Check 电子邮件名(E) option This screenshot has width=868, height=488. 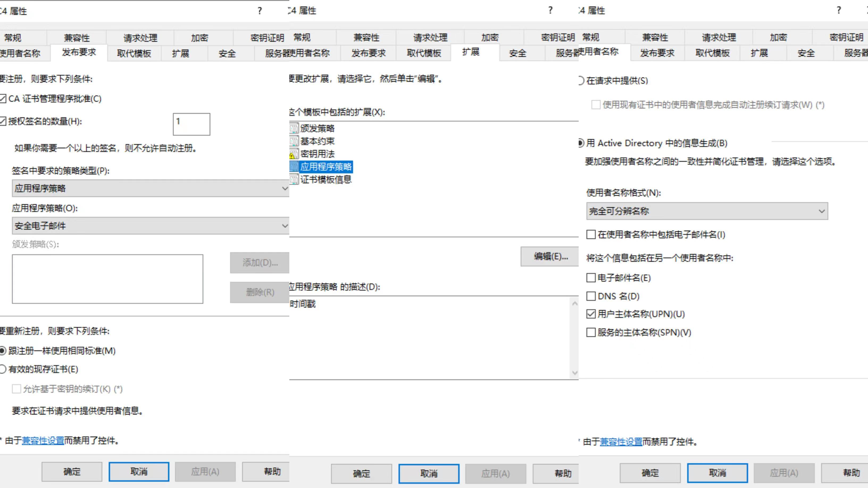tap(591, 277)
